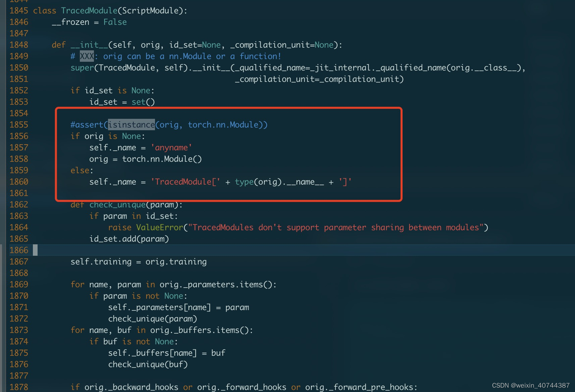575x392 pixels.
Task: Click orig._parameters.items() on line 1869
Action: pos(217,284)
